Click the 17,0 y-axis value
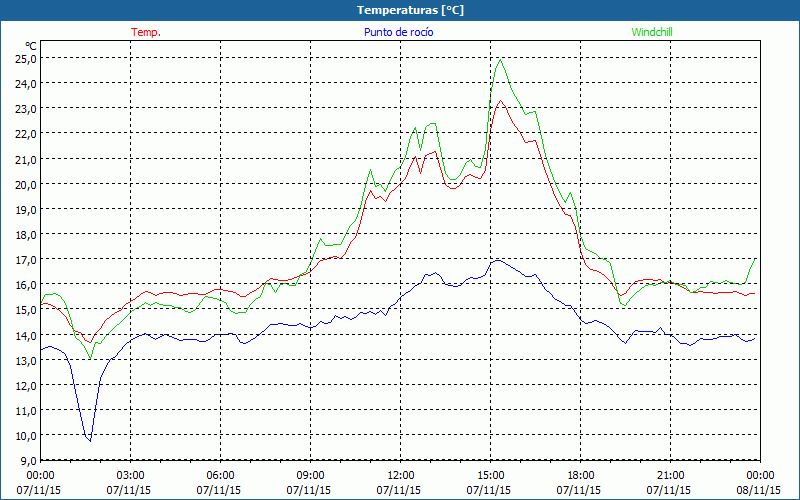This screenshot has width=800, height=500. pos(26,260)
